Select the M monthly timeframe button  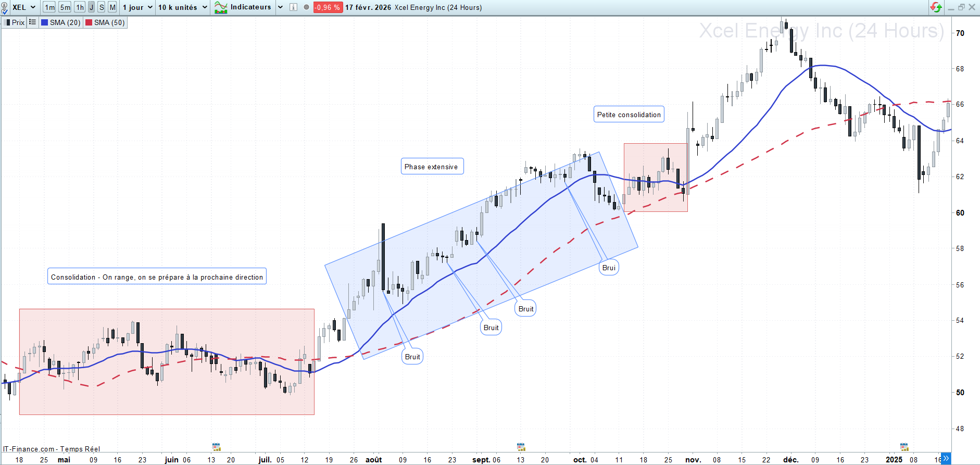(112, 7)
